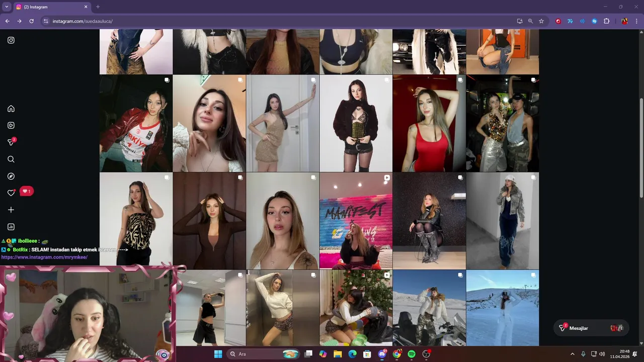Open the gold dress by door post
This screenshot has width=644, height=362.
283,124
